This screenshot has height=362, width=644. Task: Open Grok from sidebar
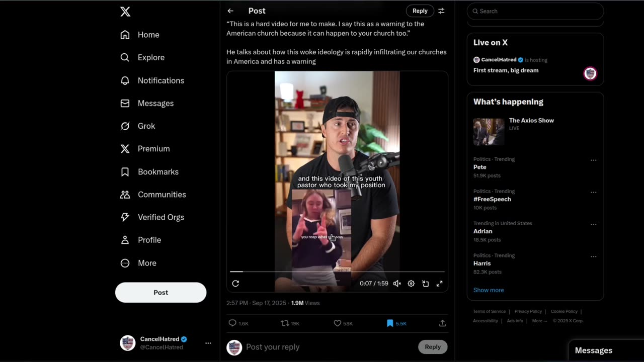(x=146, y=126)
